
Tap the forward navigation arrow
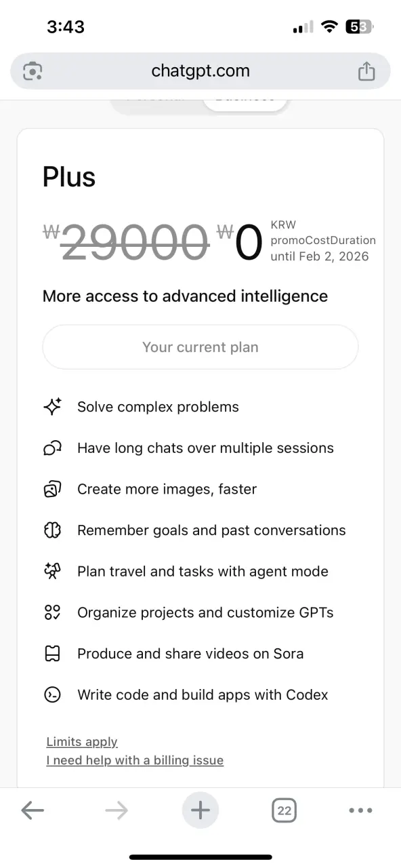coord(117,810)
